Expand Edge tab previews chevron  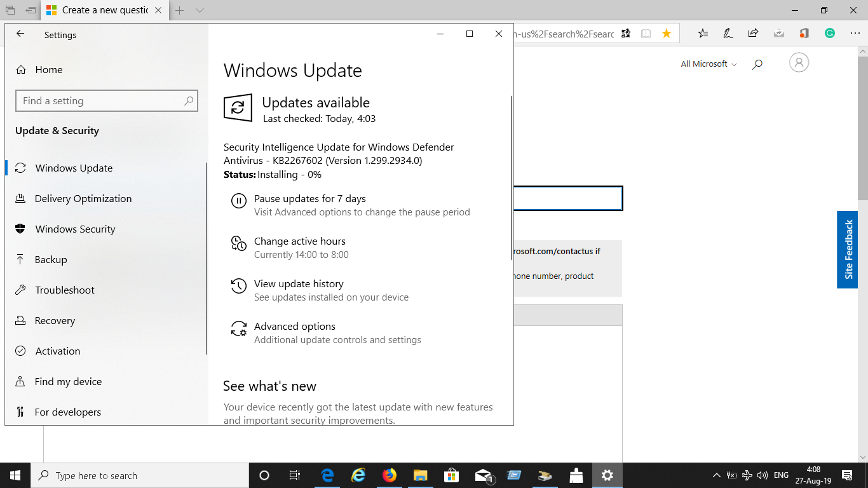[200, 10]
